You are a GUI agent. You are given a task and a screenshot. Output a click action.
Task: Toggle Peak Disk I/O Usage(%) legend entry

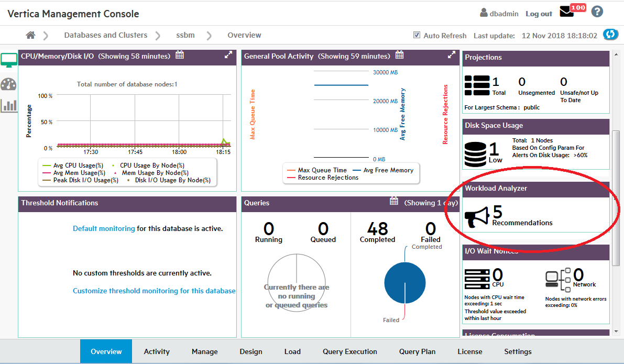pyautogui.click(x=80, y=180)
